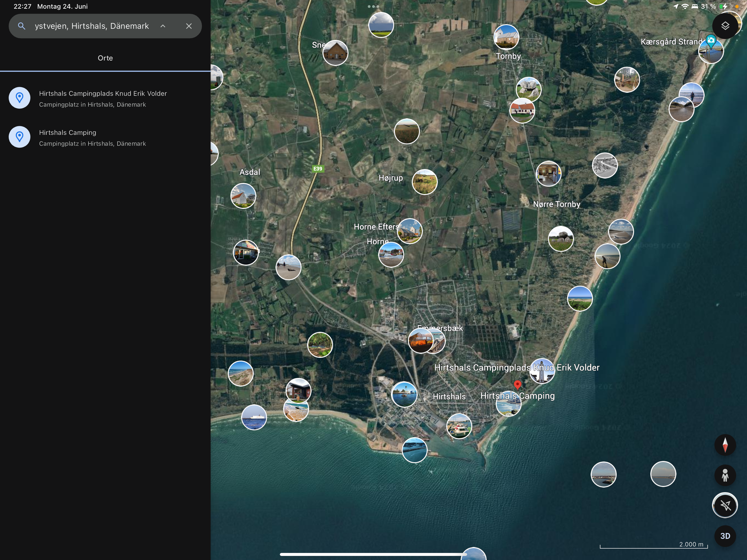Open the Tornby church photo
Screen dimensions: 747x560
point(506,37)
